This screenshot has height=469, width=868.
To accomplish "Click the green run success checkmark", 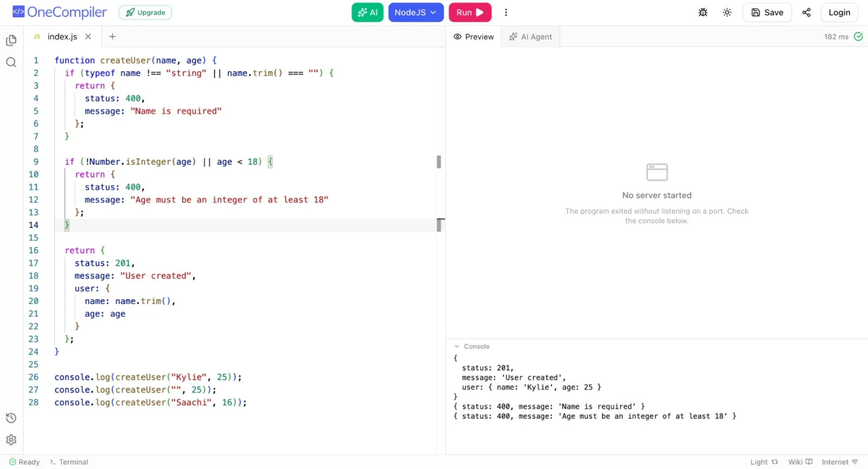I will 858,36.
